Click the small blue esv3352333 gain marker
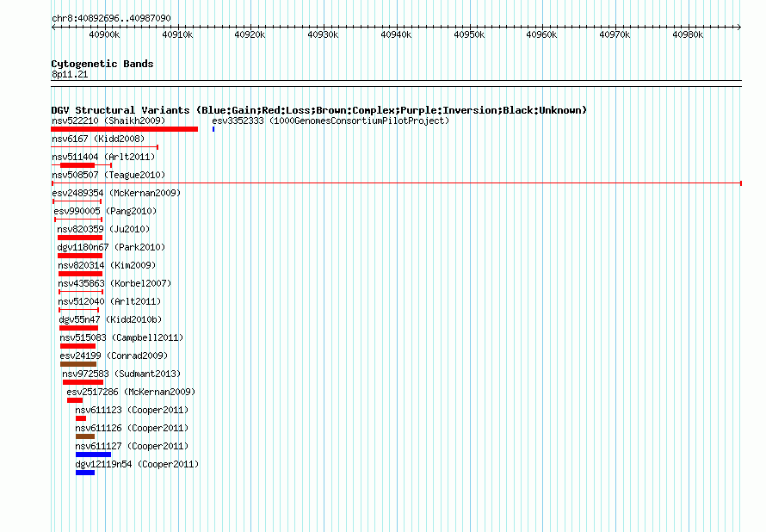 [x=213, y=129]
